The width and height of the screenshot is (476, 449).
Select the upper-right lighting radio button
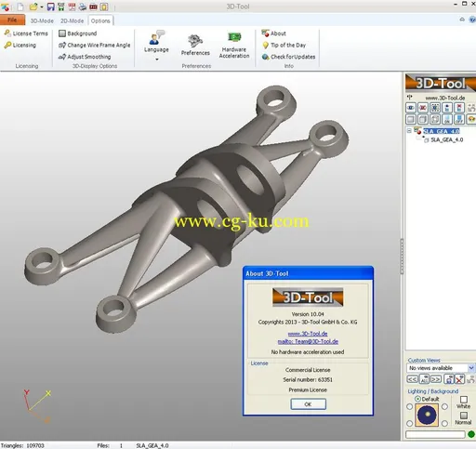point(444,406)
